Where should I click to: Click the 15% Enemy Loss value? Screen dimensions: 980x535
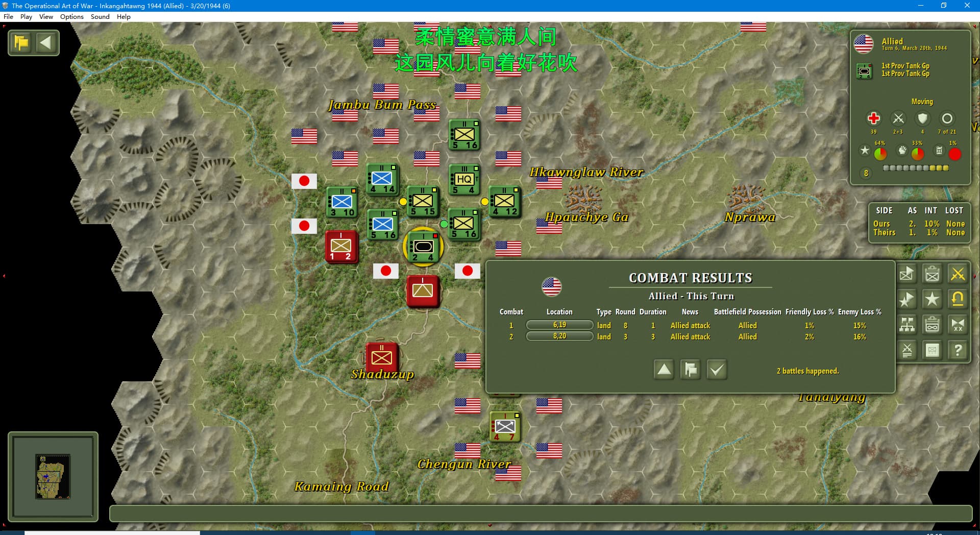click(860, 326)
